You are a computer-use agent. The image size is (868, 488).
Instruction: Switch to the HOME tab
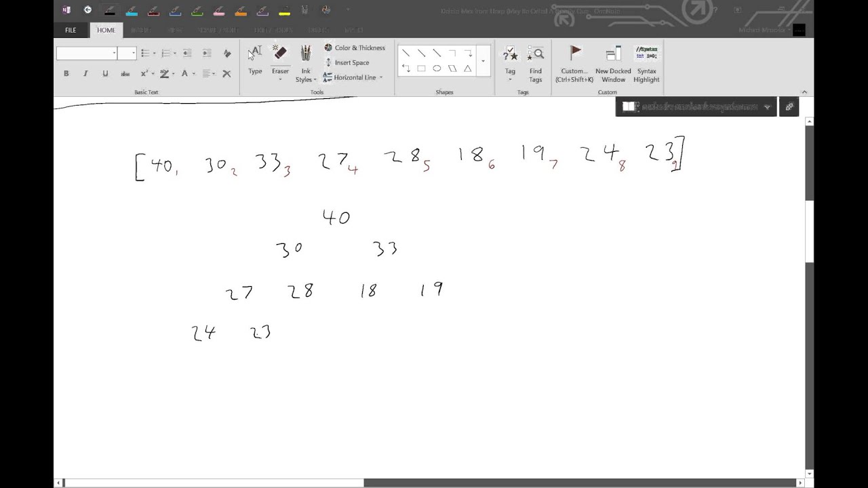106,30
